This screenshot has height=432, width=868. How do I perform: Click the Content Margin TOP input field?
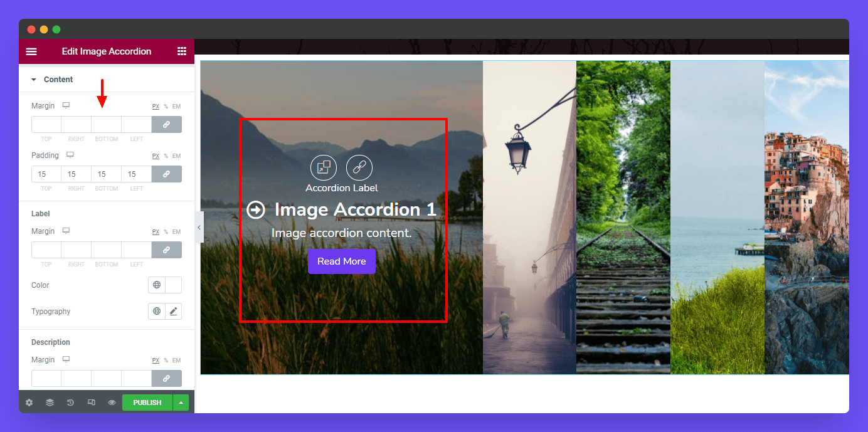[x=46, y=125]
